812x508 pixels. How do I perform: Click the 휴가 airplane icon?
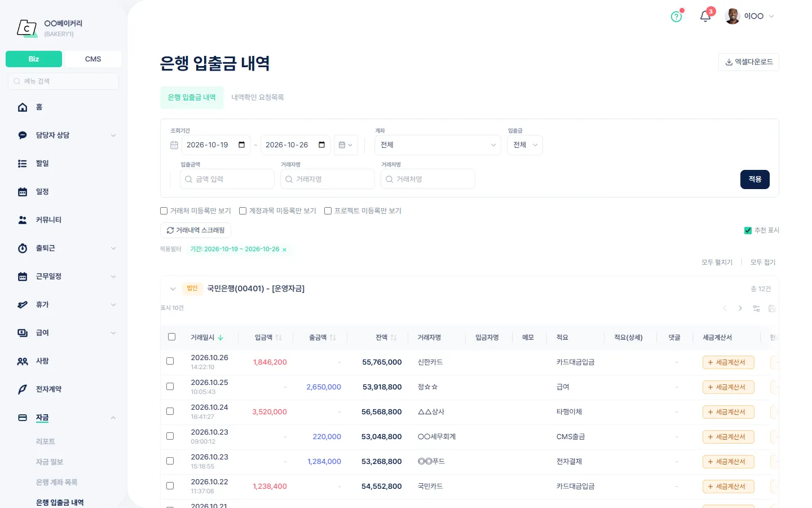tap(23, 305)
